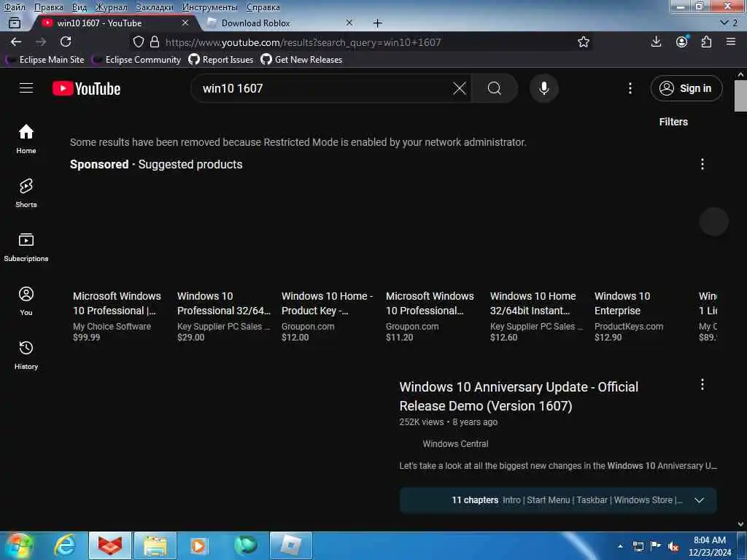Click the page vertical scrollbar thumb
747x560 pixels.
740,96
